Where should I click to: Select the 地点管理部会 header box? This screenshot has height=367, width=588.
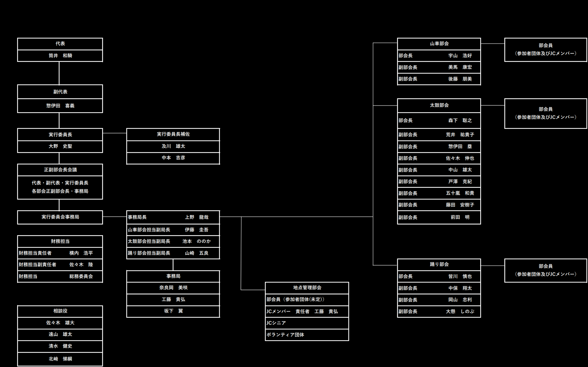click(307, 288)
